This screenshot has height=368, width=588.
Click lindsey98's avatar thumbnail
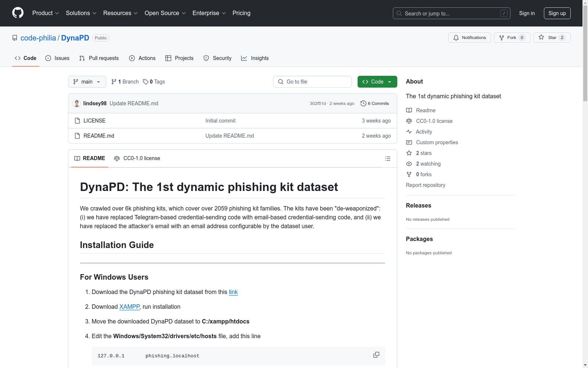pos(77,103)
